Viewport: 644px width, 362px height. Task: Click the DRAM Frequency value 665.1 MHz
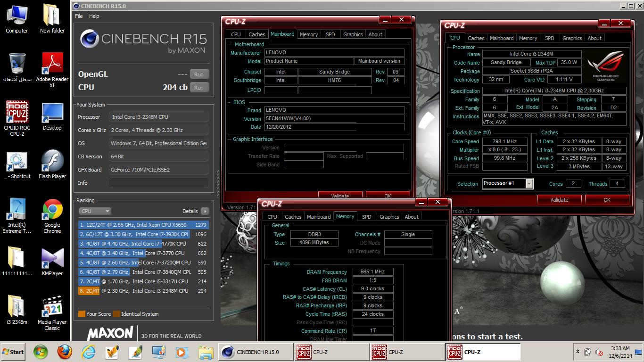(x=372, y=272)
